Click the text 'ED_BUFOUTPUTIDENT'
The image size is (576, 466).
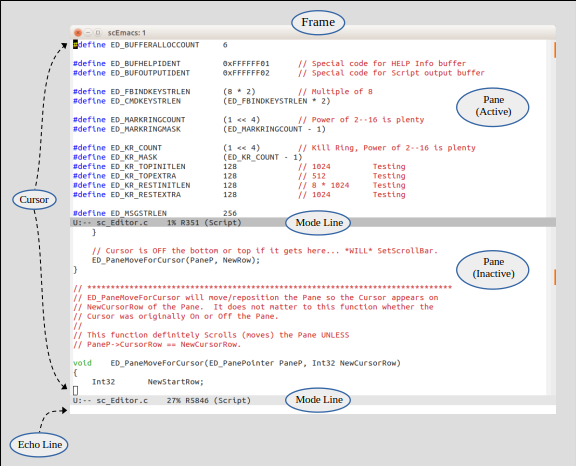(150, 73)
